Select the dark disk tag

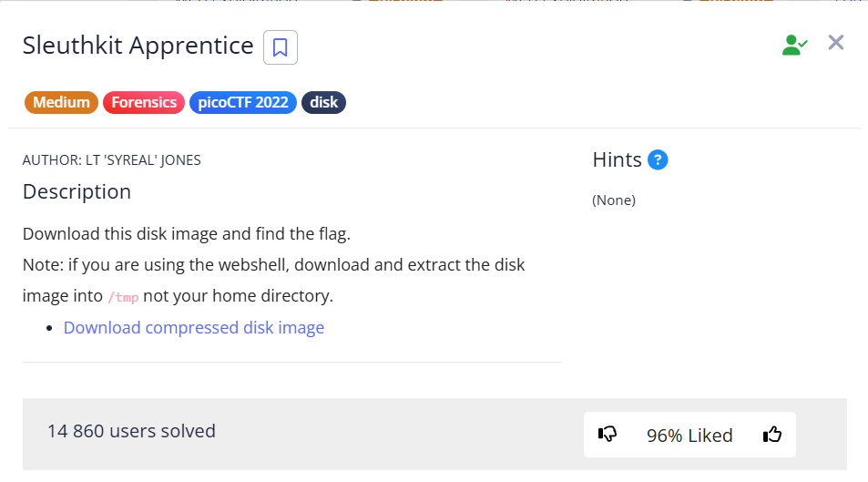coord(323,102)
